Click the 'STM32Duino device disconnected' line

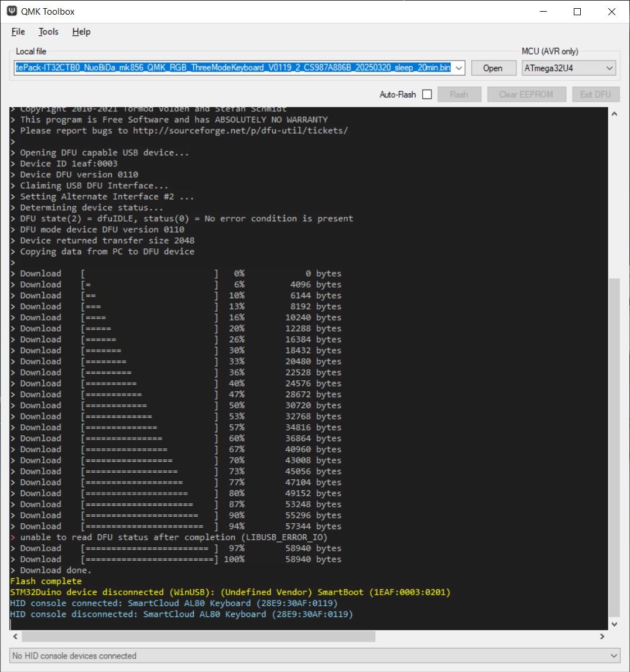230,592
